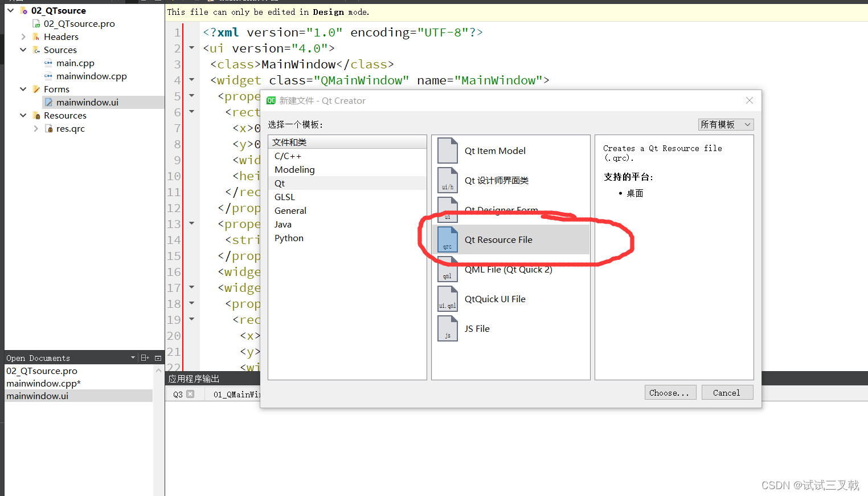Select the JS File template icon

447,328
